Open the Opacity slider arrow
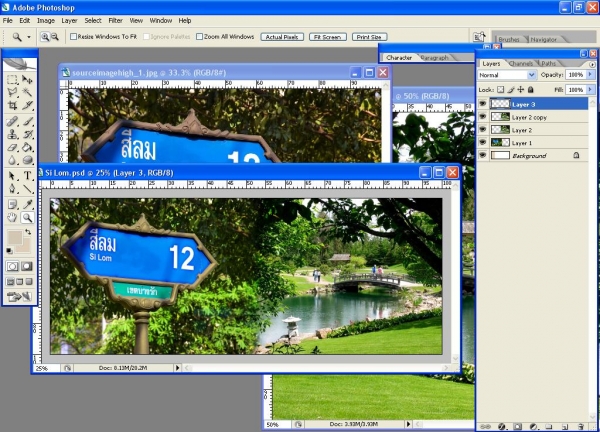 pyautogui.click(x=590, y=75)
